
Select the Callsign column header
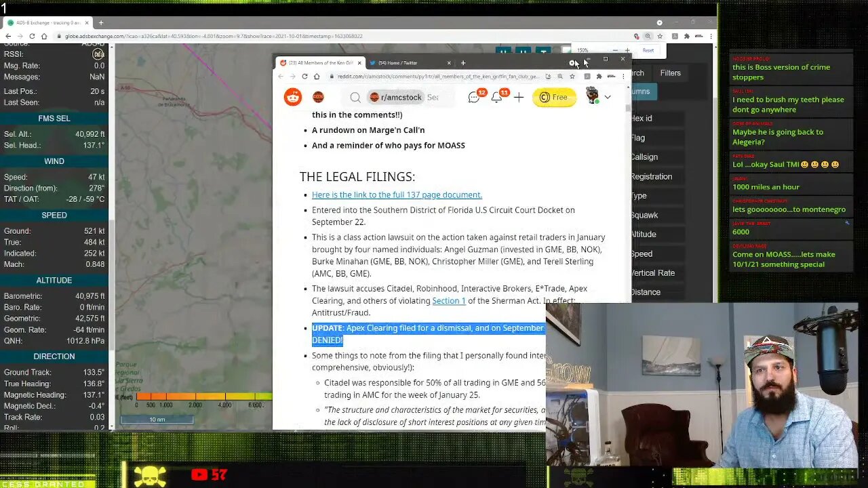coord(644,157)
